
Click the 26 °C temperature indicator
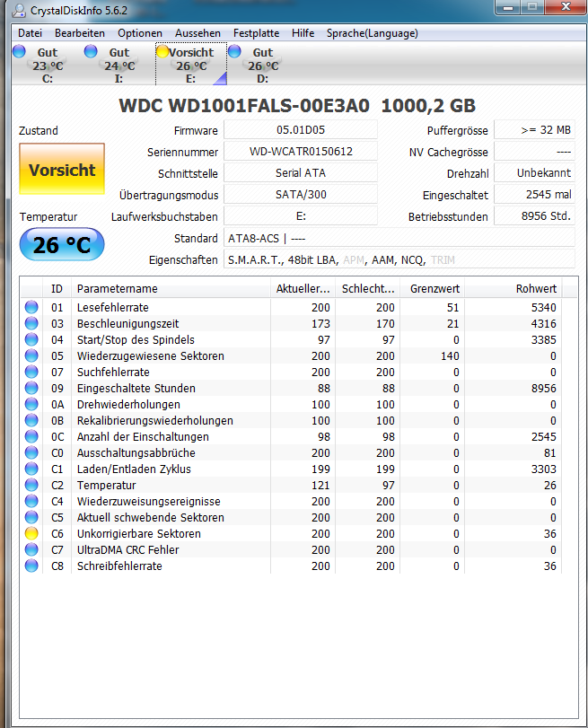(62, 244)
